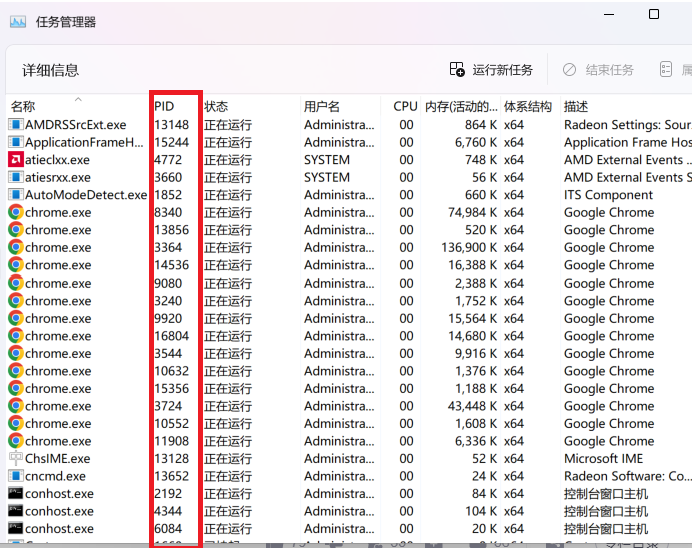Click the ChsIME.exe process icon
Viewport: 697px width, 548px height.
tap(16, 458)
